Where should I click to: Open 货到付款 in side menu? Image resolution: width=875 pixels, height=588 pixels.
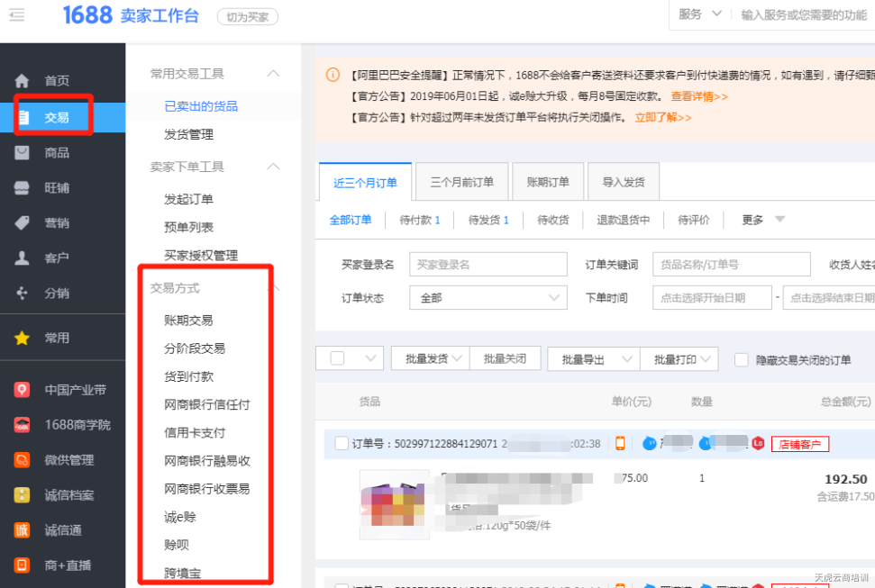coord(188,376)
